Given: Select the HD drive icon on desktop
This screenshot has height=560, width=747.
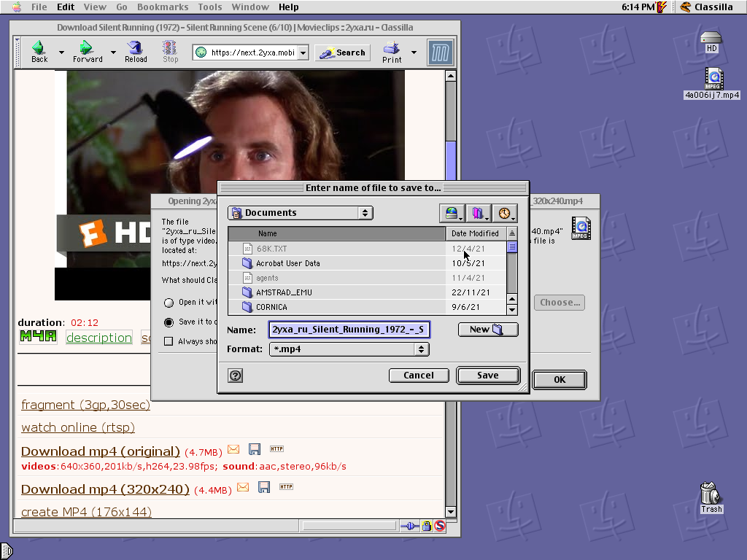Looking at the screenshot, I should point(711,42).
